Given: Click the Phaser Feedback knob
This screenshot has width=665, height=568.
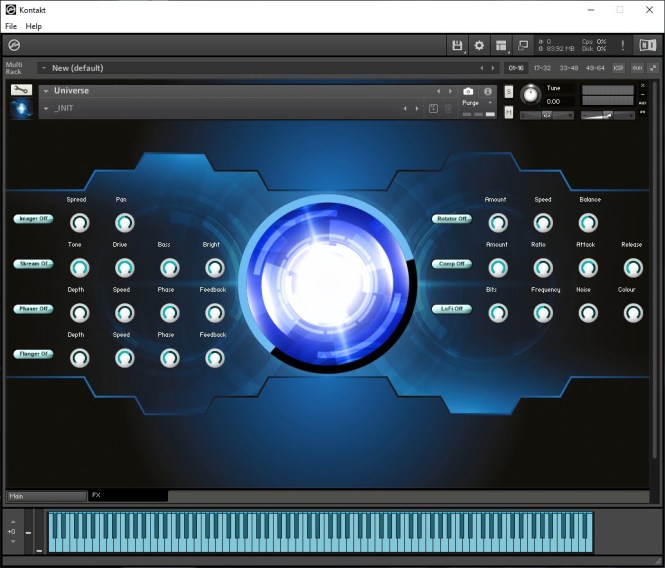Looking at the screenshot, I should click(x=214, y=312).
